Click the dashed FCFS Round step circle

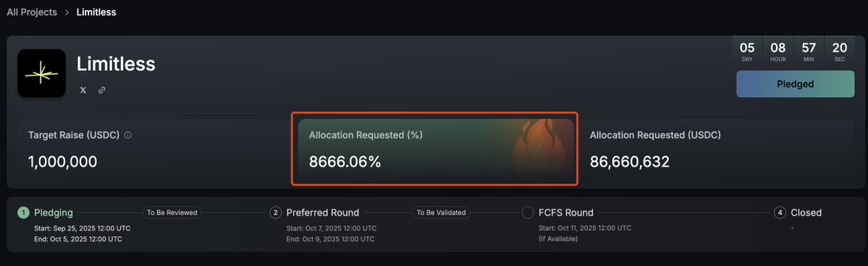[528, 213]
